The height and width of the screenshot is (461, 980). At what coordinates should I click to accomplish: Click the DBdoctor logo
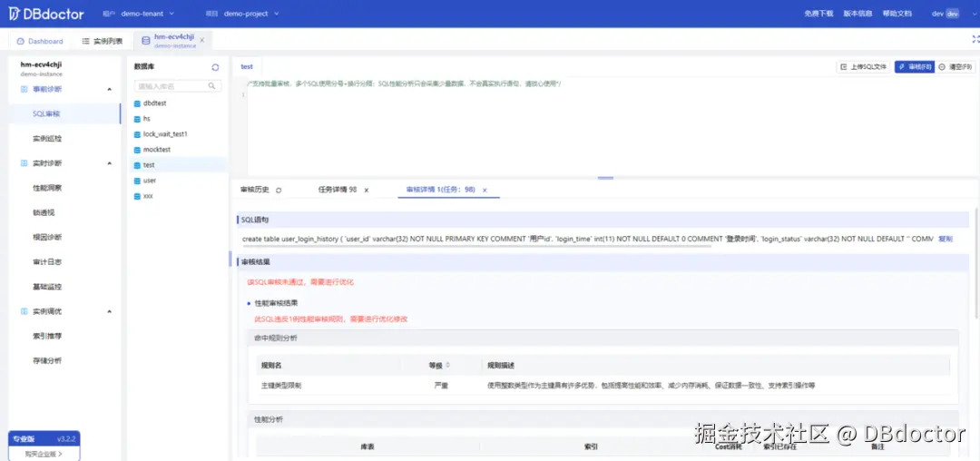point(46,13)
